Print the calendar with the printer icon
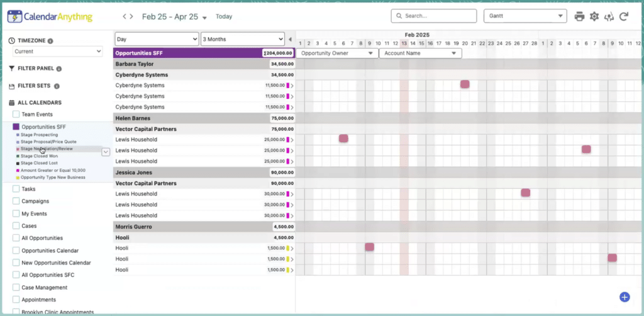The width and height of the screenshot is (644, 316). coord(579,16)
